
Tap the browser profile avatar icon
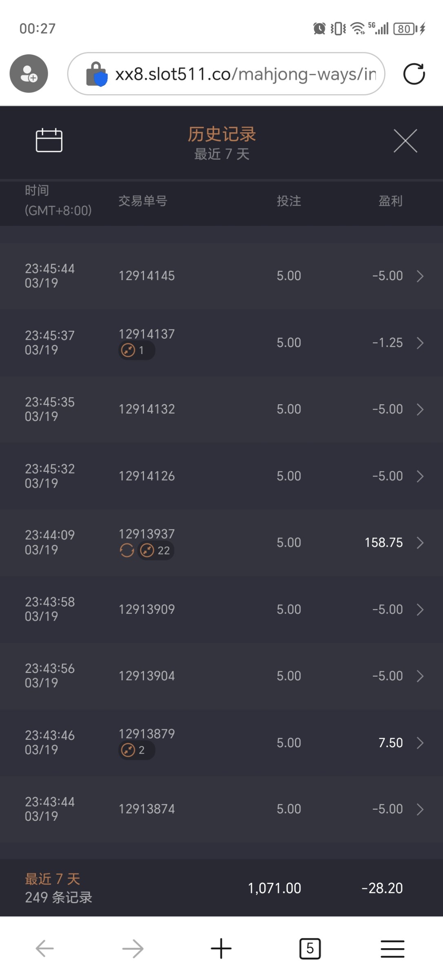pos(29,73)
